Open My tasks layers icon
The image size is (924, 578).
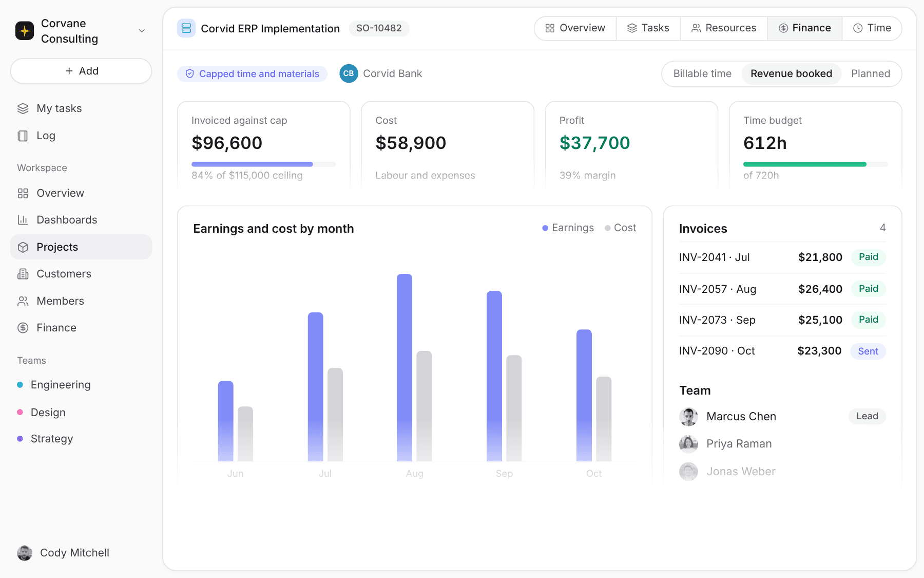pyautogui.click(x=23, y=108)
